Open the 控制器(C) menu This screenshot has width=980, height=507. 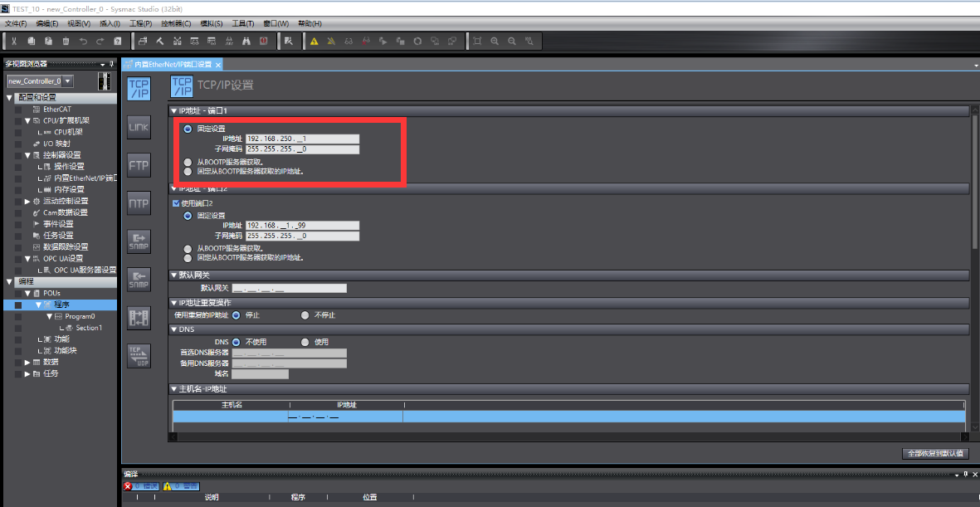176,23
